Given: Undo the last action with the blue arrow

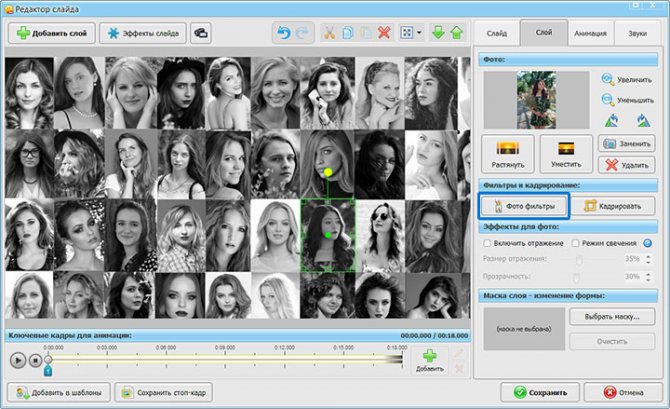Looking at the screenshot, I should (282, 33).
